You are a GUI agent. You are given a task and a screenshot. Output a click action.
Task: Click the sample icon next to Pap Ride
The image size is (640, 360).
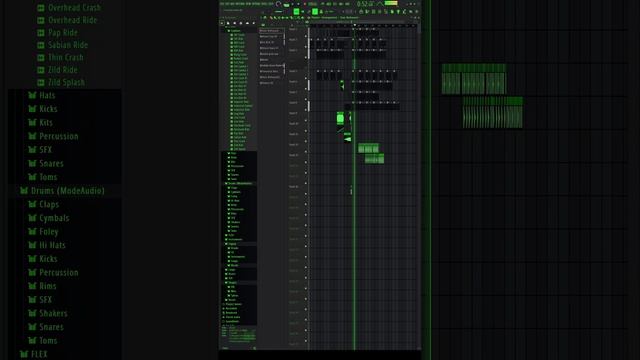point(41,33)
